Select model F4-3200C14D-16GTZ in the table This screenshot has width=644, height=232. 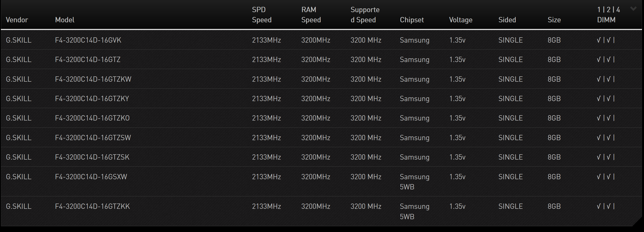87,60
